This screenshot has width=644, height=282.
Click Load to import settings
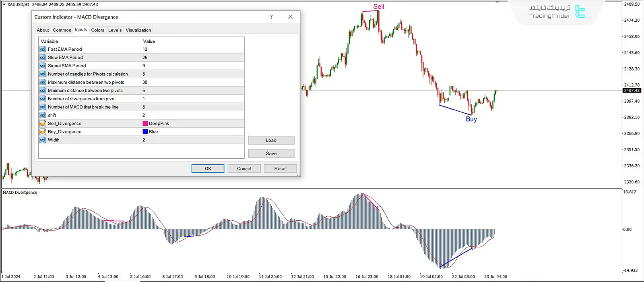(x=271, y=140)
